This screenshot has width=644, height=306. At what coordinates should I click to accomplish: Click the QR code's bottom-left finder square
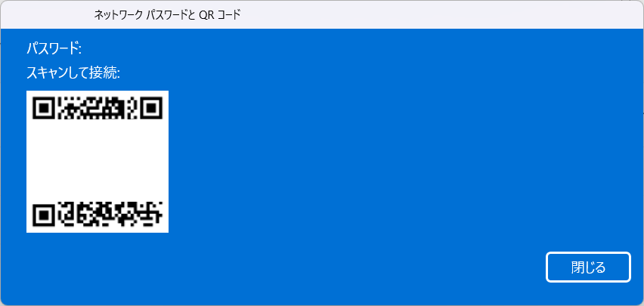pyautogui.click(x=43, y=215)
